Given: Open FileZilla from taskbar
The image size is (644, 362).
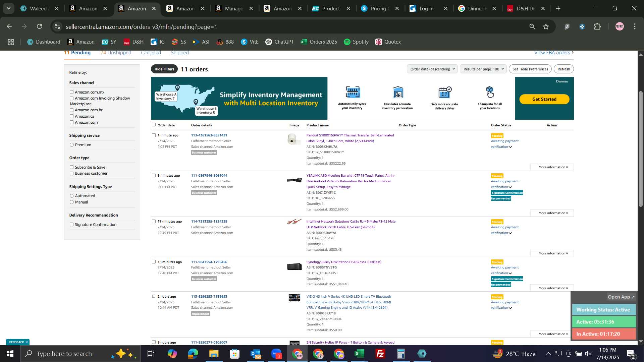Looking at the screenshot, I should [x=380, y=354].
